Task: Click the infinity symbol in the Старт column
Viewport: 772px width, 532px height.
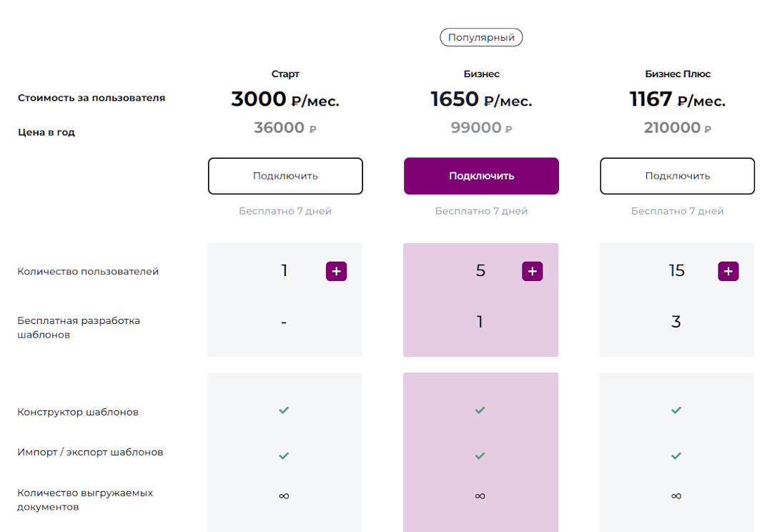Action: [x=284, y=496]
